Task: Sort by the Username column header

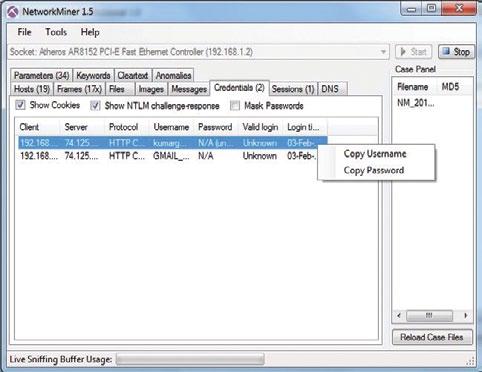Action: 171,127
